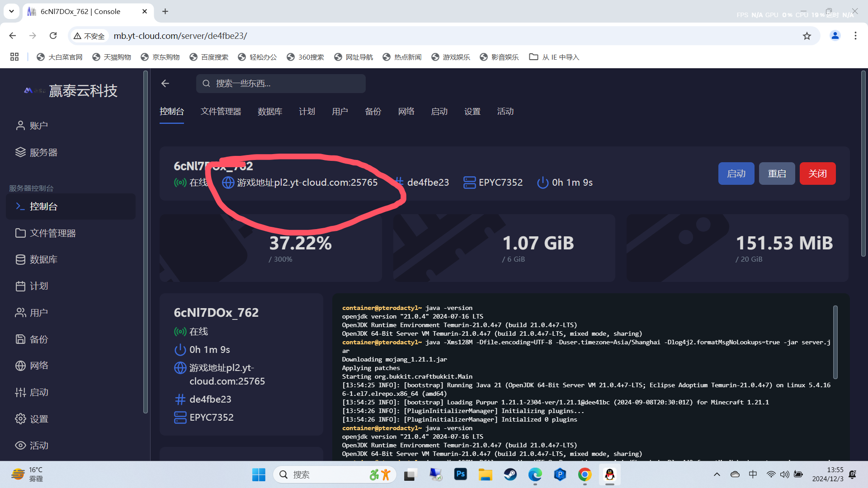Screen dimensions: 868x488
Task: Click the page vertical scrollbar
Action: [x=863, y=164]
